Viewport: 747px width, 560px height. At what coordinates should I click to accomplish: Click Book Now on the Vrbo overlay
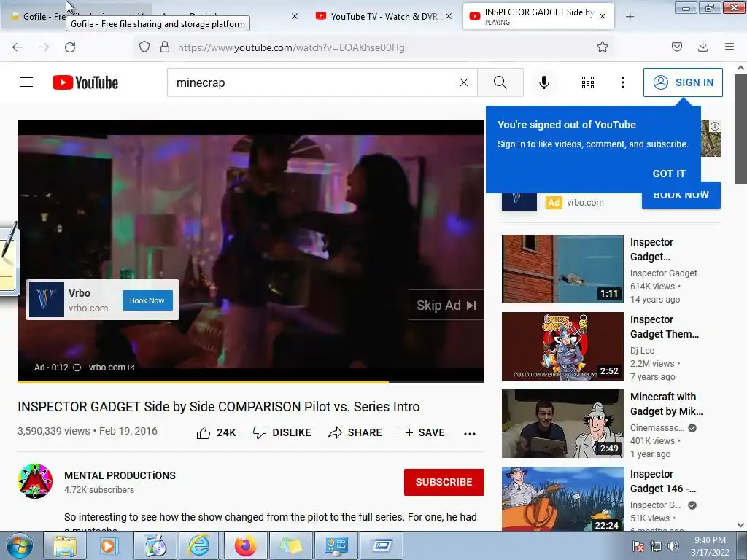147,300
